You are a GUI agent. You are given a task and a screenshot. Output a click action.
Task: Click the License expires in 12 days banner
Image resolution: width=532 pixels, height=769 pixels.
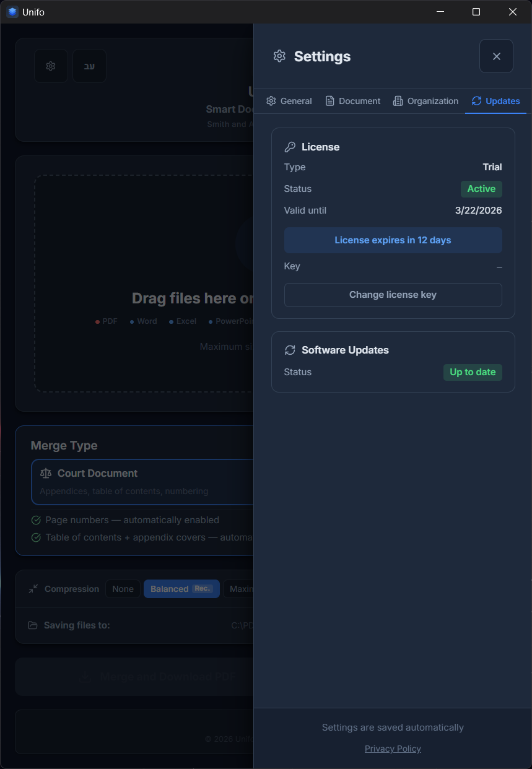(393, 240)
